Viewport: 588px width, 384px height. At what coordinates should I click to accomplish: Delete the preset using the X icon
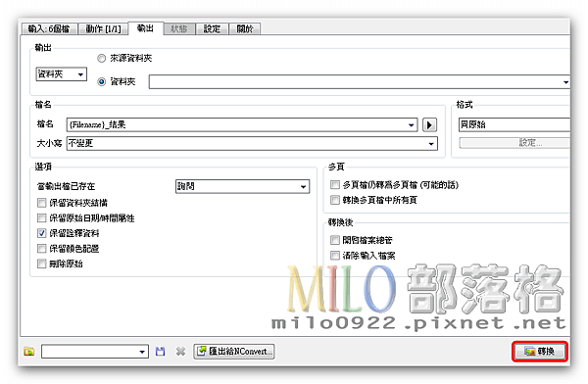point(180,352)
